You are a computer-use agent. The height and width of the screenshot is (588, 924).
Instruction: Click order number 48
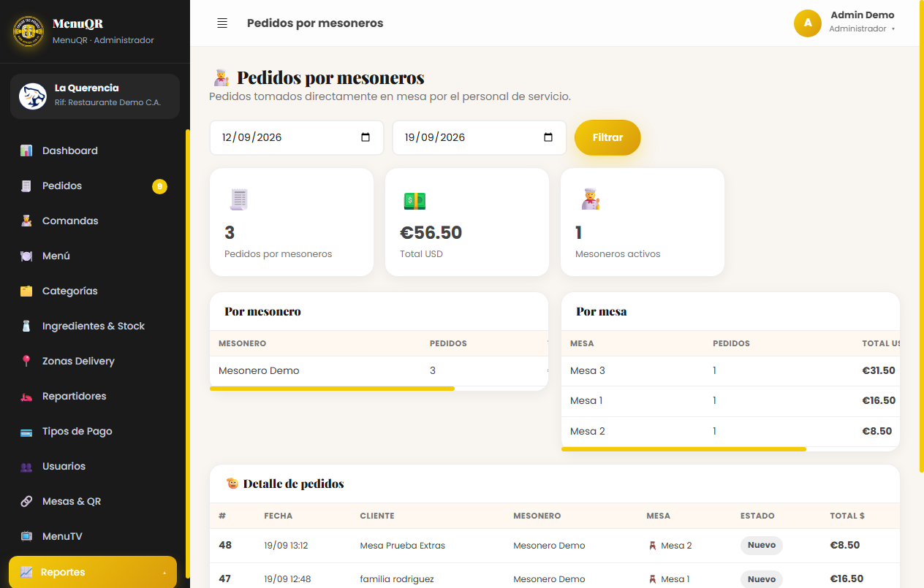click(x=225, y=545)
